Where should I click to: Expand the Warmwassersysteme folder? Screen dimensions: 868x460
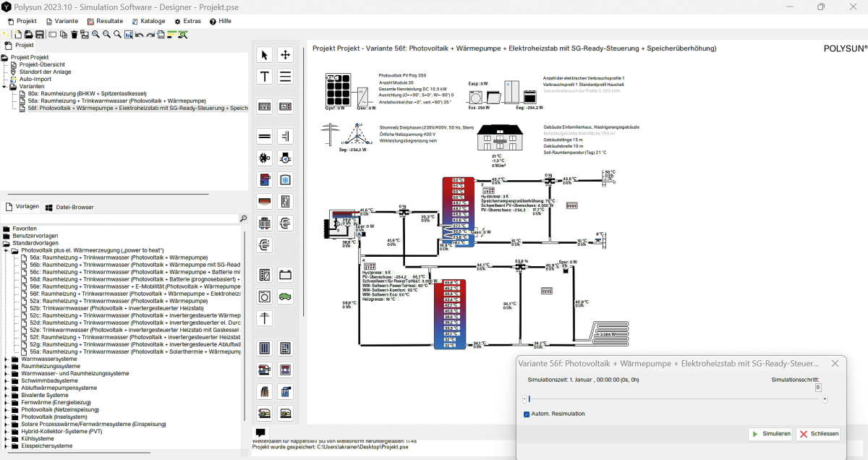click(5, 359)
